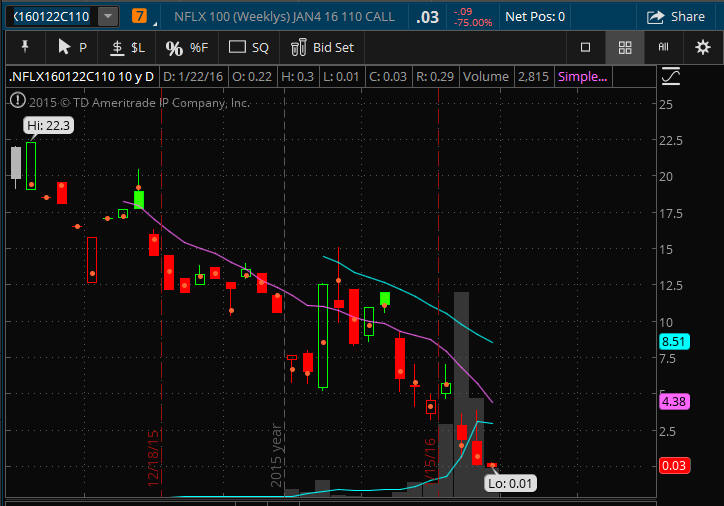724x506 pixels.
Task: Open the Bid Set drawing set
Action: (x=322, y=47)
